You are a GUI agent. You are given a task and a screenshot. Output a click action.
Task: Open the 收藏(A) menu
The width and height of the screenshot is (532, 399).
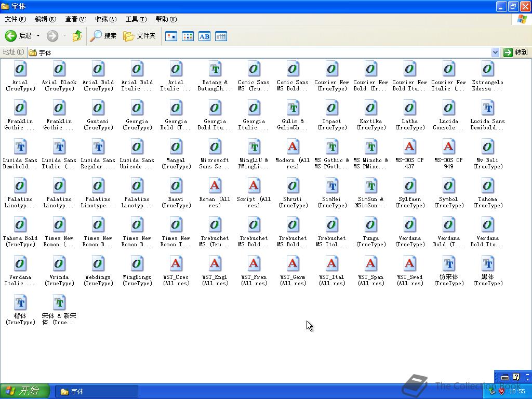pyautogui.click(x=106, y=19)
